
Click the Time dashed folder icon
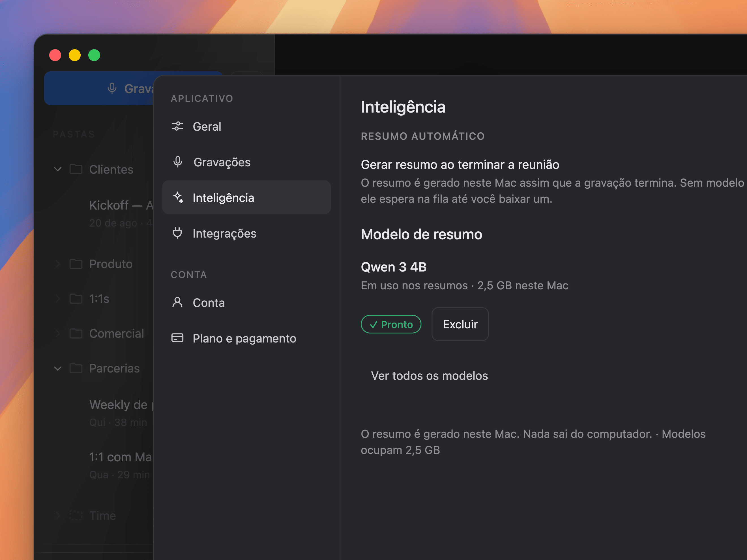[76, 515]
